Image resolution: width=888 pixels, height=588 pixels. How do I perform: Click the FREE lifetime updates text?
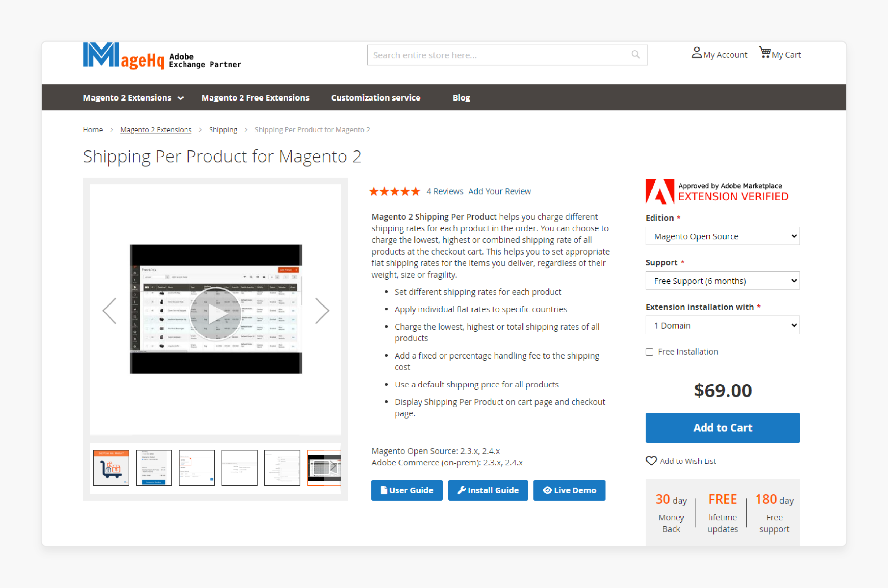[722, 513]
